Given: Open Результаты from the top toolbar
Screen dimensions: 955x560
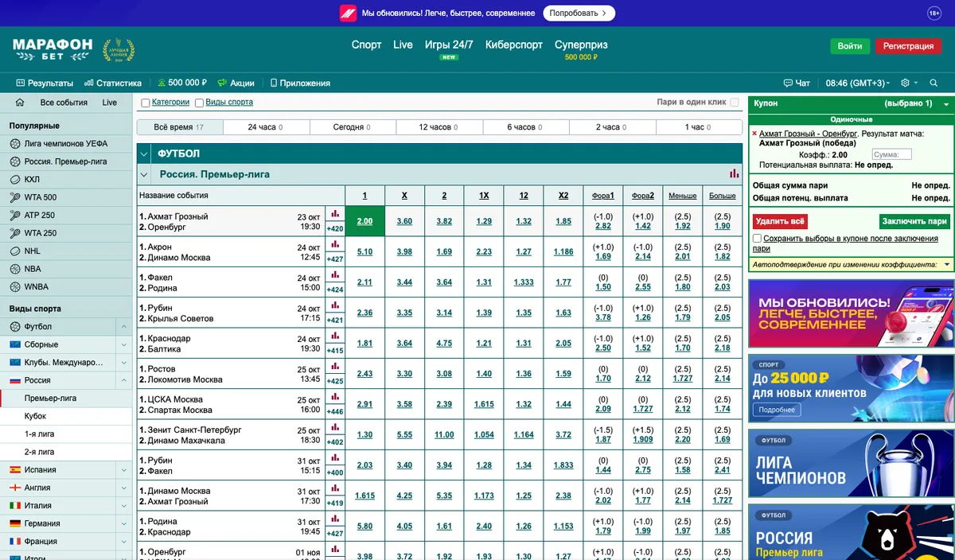Looking at the screenshot, I should click(x=45, y=83).
